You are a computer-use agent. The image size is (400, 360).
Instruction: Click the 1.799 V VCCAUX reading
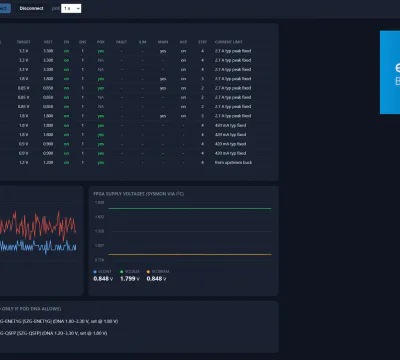click(x=130, y=279)
